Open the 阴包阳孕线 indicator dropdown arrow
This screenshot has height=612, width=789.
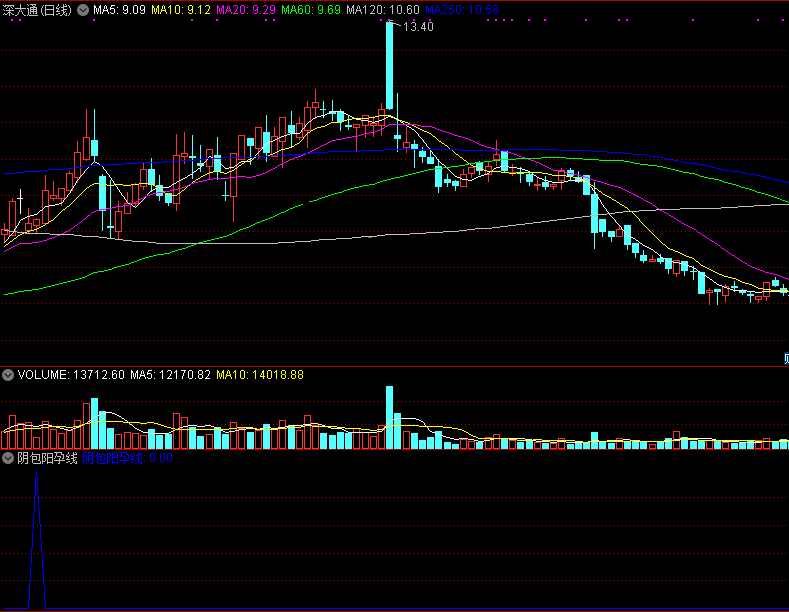(8, 458)
